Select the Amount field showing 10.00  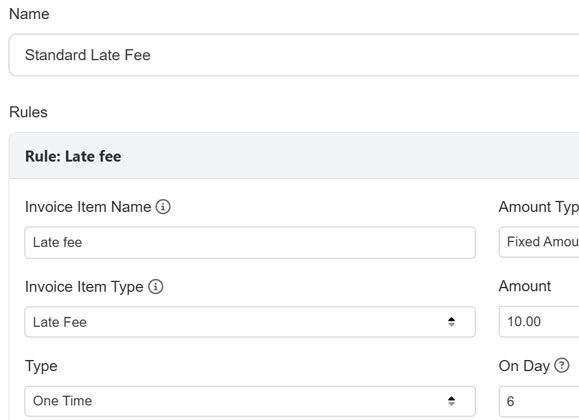click(x=539, y=322)
